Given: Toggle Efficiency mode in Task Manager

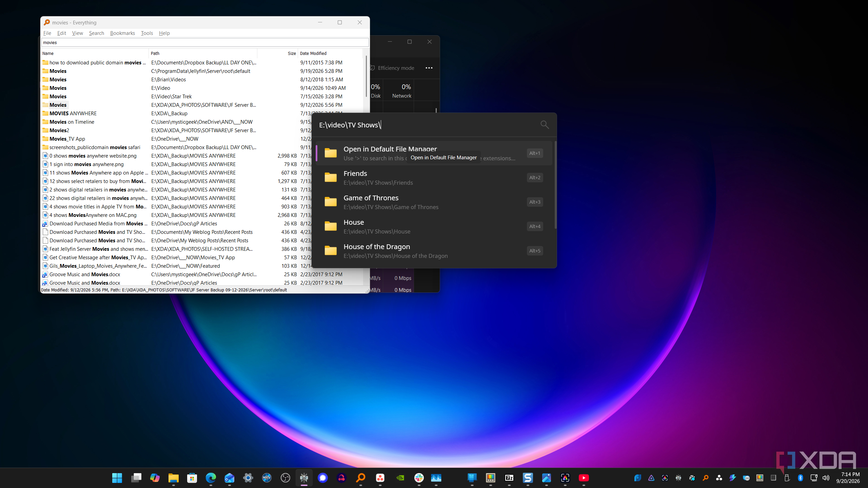Looking at the screenshot, I should pyautogui.click(x=392, y=68).
